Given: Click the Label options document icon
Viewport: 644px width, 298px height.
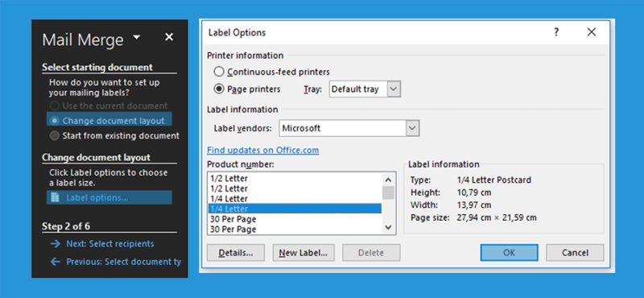Looking at the screenshot, I should click(x=55, y=197).
